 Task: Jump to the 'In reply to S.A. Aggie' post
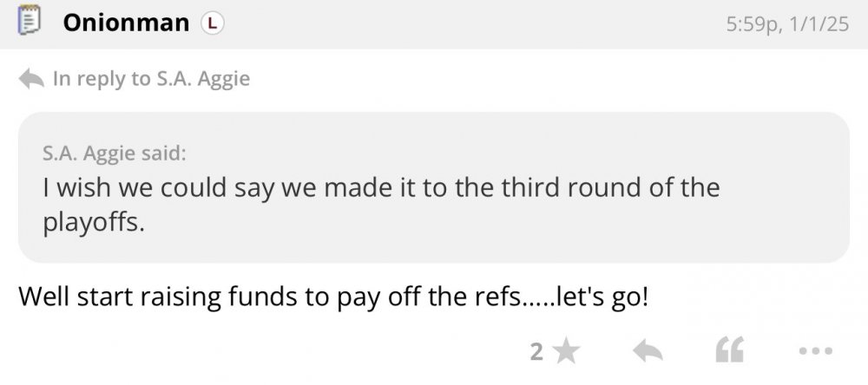[x=150, y=79]
